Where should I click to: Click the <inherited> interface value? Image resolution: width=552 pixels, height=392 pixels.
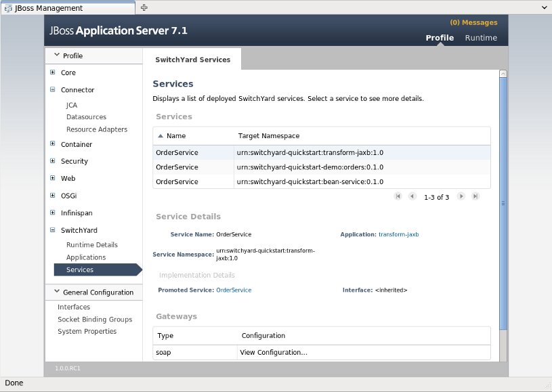coord(391,290)
